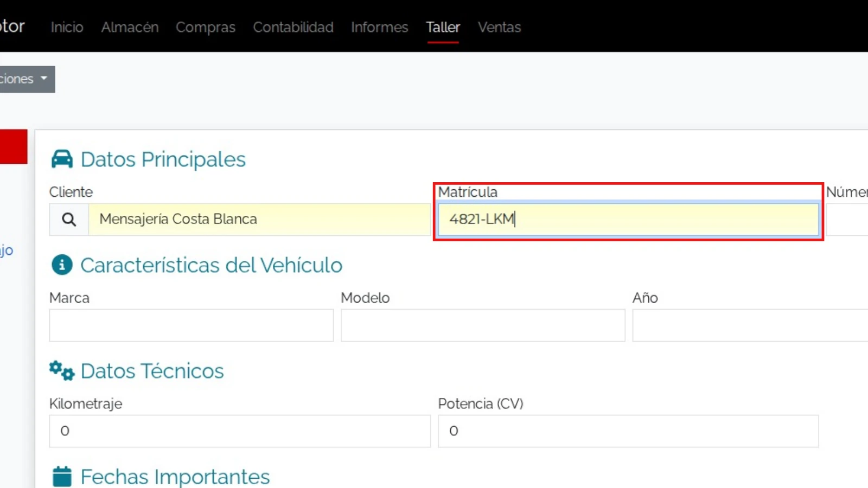Click the Kilometraje label

[x=86, y=404]
